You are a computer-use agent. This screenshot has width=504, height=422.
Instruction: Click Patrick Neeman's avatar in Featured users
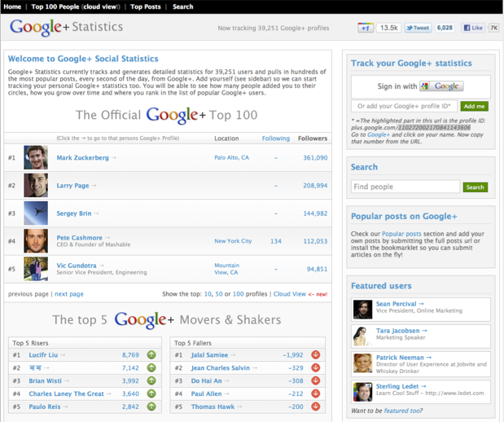click(362, 363)
